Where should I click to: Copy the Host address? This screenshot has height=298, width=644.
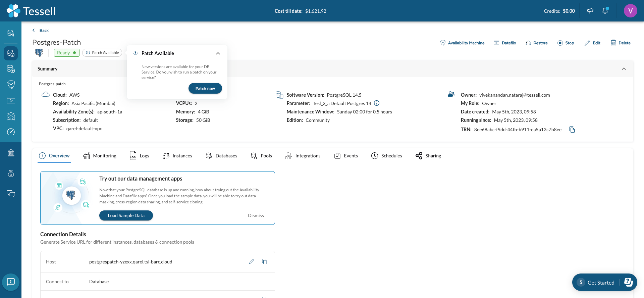click(x=264, y=261)
